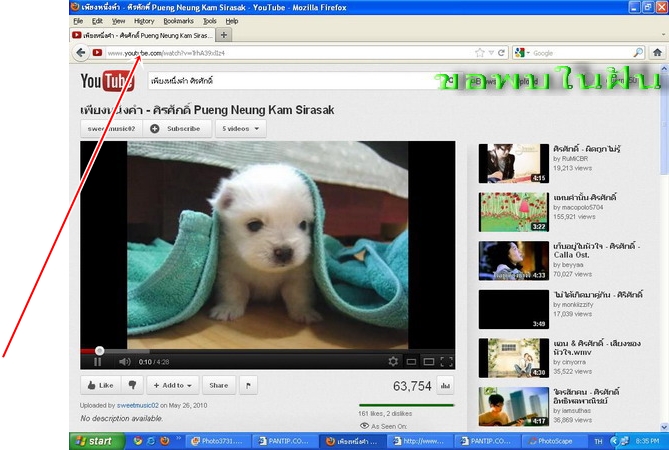The image size is (669, 450).
Task: Flag the video as inappropriate
Action: [x=248, y=385]
